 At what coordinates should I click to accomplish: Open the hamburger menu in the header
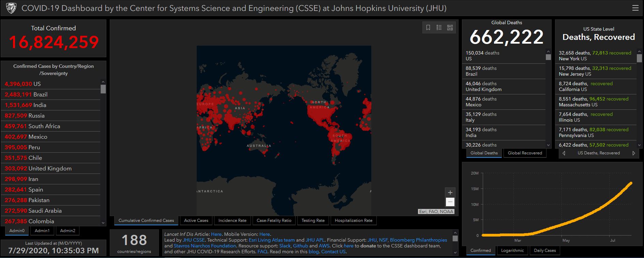(x=635, y=8)
